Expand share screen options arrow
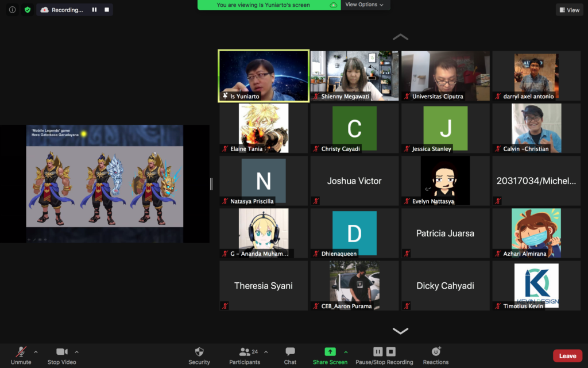Image resolution: width=588 pixels, height=368 pixels. [x=346, y=352]
